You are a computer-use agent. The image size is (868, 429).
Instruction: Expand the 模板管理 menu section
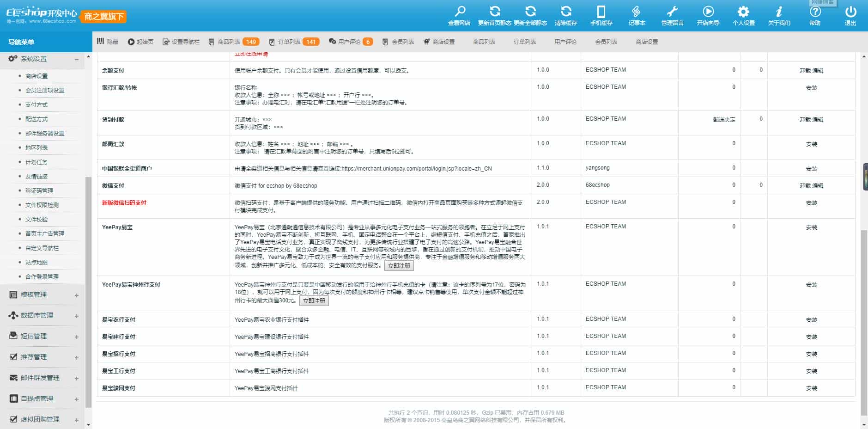pos(76,295)
